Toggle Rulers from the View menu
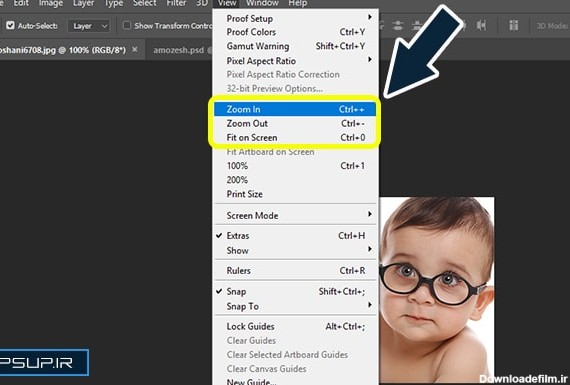The width and height of the screenshot is (570, 385). pos(295,271)
